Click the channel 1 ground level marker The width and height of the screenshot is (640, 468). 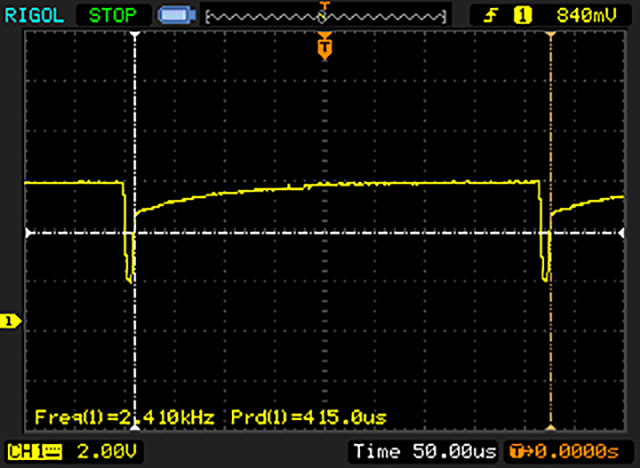10,321
